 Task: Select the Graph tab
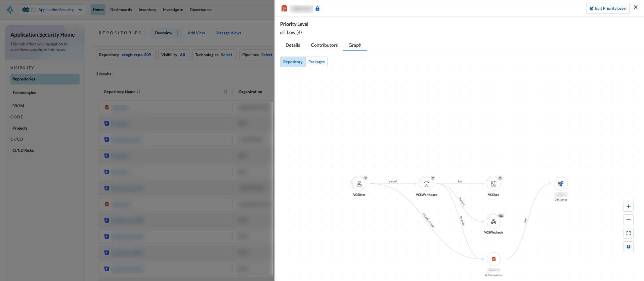(x=355, y=45)
